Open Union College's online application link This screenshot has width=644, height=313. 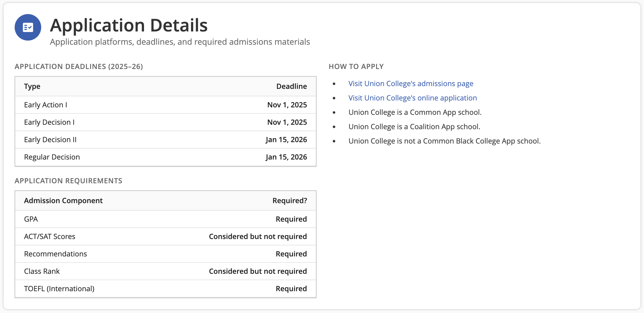413,98
